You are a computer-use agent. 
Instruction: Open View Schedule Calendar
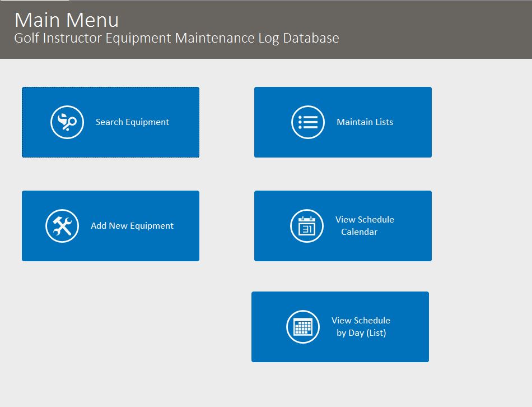343,225
